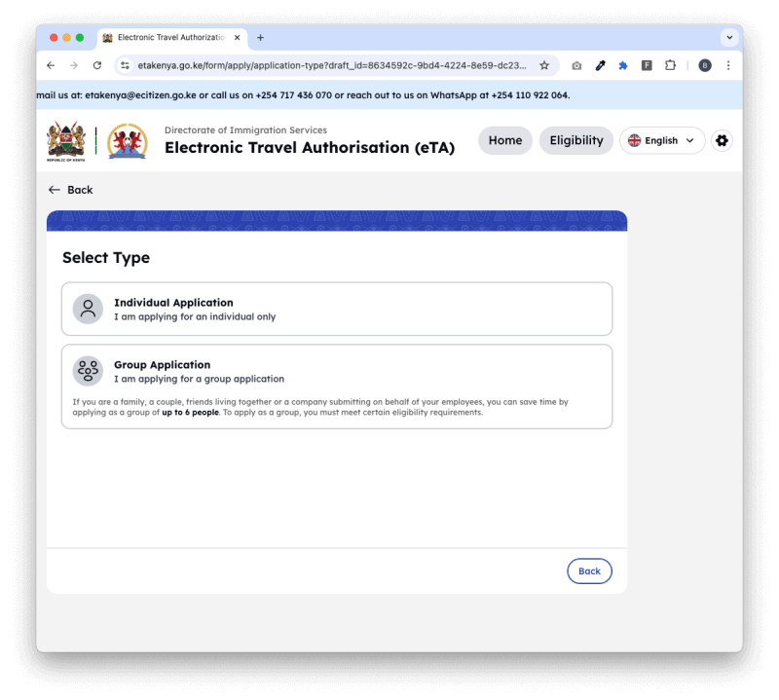Open a new browser tab
This screenshot has height=700, width=779.
pos(260,38)
